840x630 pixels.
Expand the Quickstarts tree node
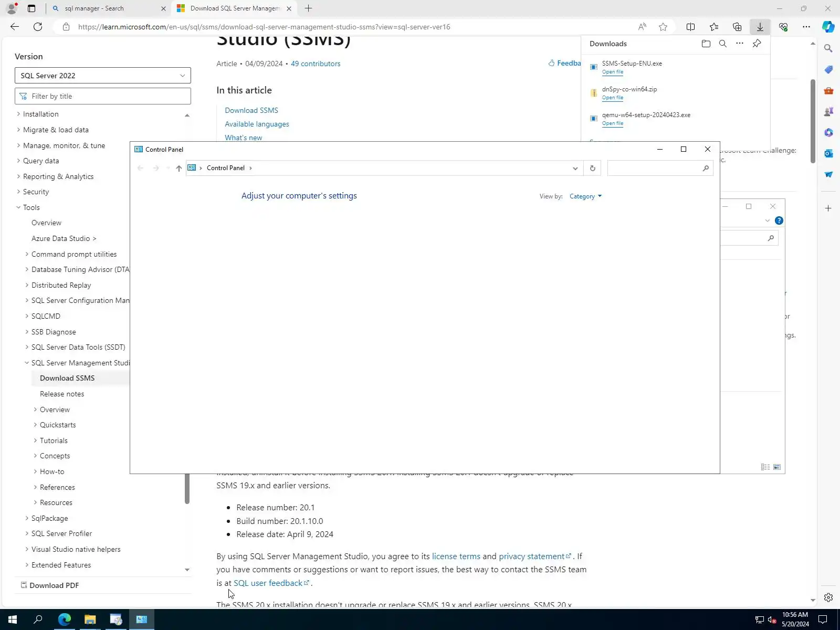(x=35, y=425)
